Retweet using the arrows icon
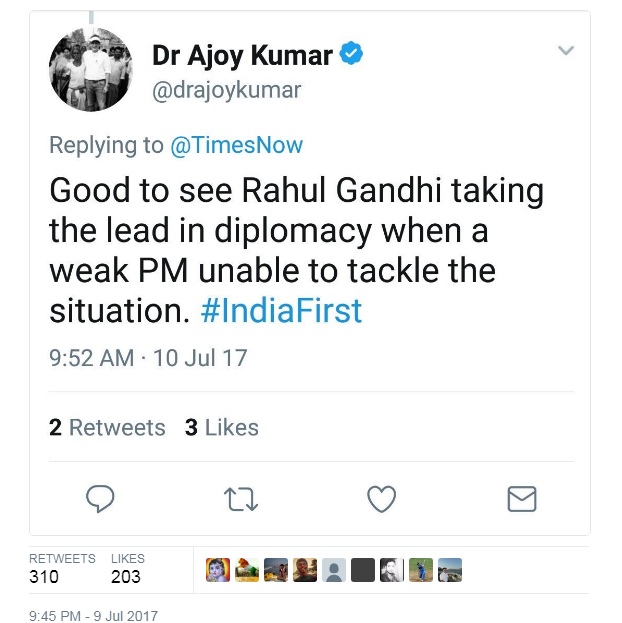622x623 pixels. click(x=241, y=498)
